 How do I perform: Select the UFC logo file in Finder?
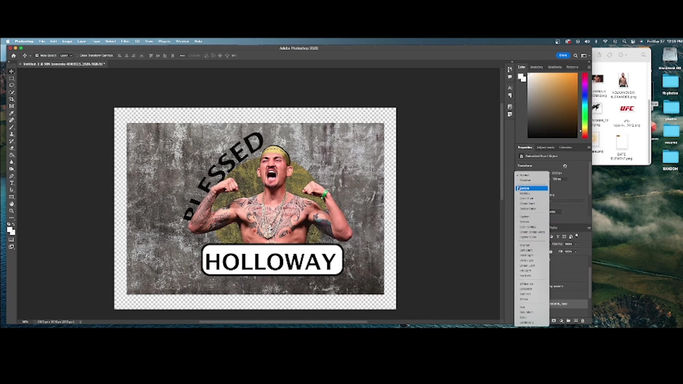(627, 109)
